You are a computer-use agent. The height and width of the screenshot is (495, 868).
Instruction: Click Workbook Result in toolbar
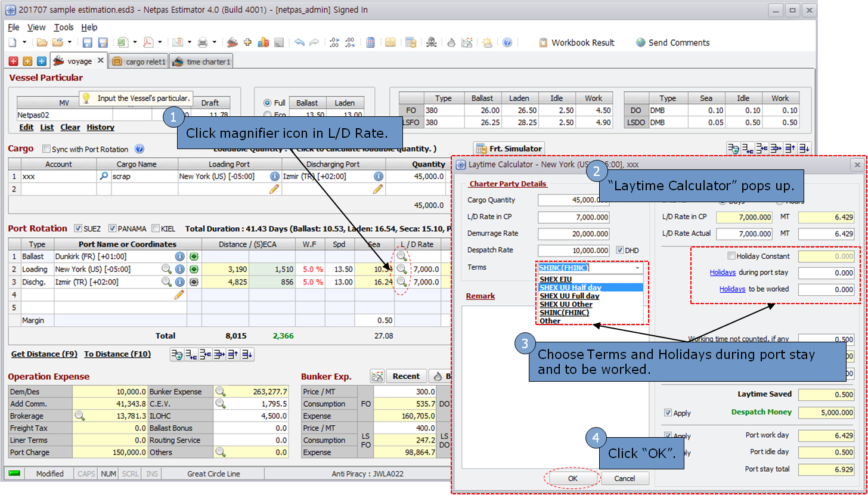tap(576, 42)
